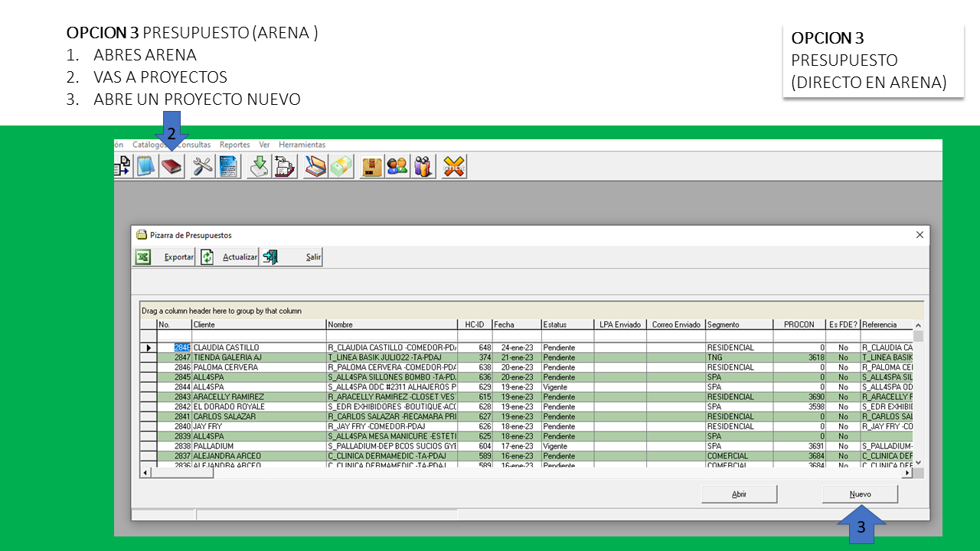Viewport: 980px width, 551px height.
Task: Open the Reportes menu
Action: tap(234, 145)
